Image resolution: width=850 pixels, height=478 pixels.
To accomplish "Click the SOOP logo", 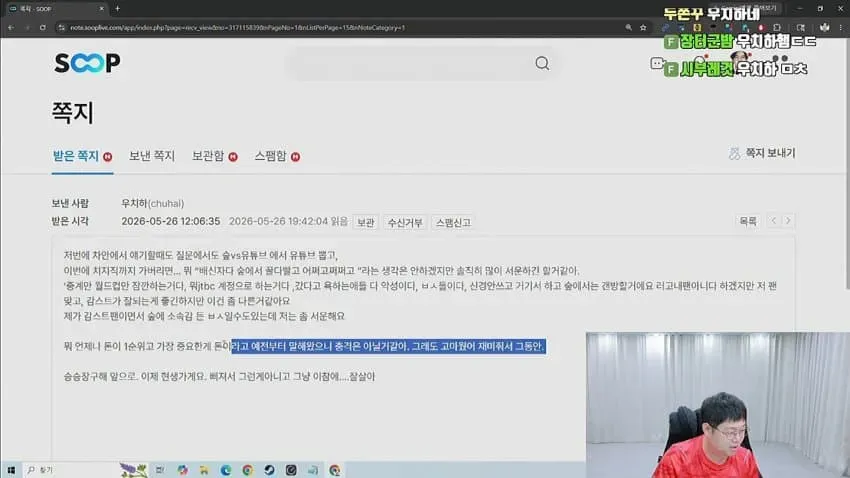I will [x=87, y=63].
